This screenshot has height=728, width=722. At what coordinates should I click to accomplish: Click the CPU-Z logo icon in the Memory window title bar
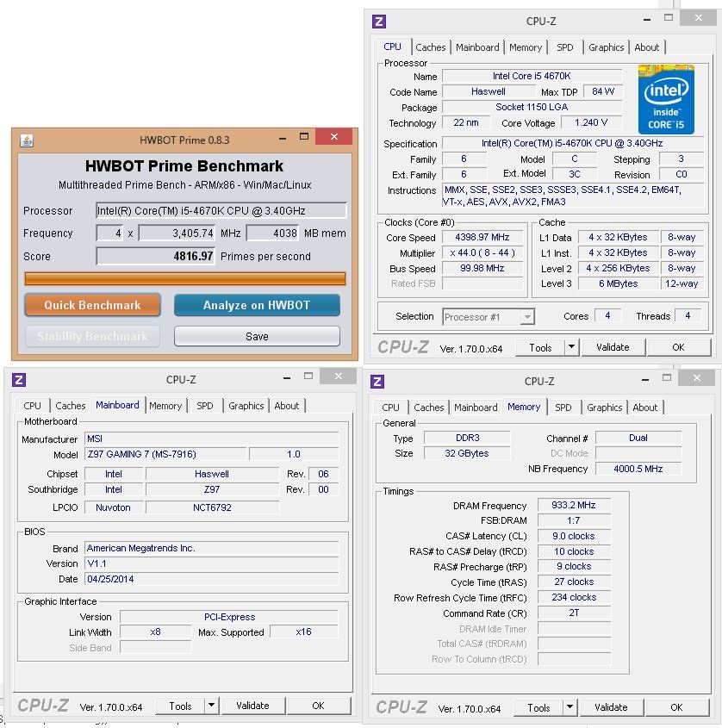click(x=377, y=382)
